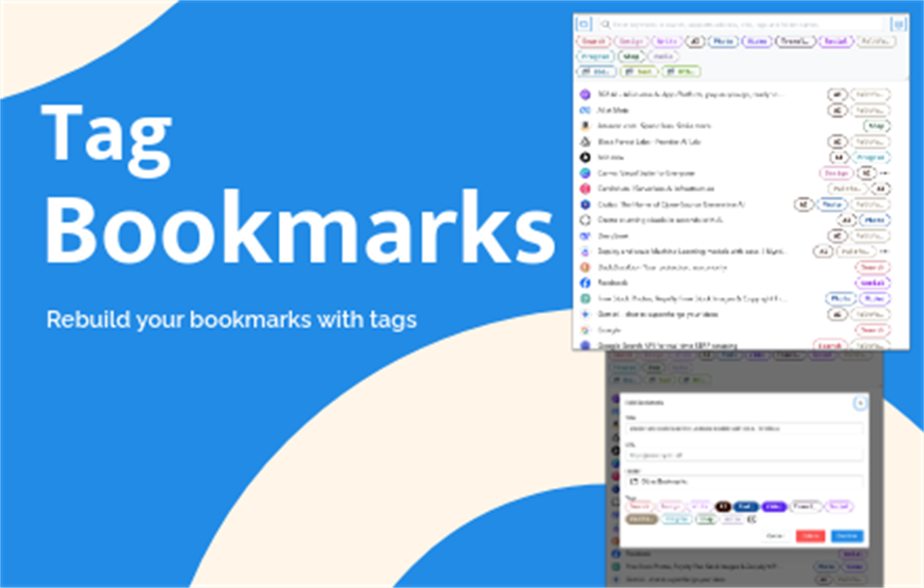
Task: Toggle the Social tag in the dialog
Action: coord(839,506)
